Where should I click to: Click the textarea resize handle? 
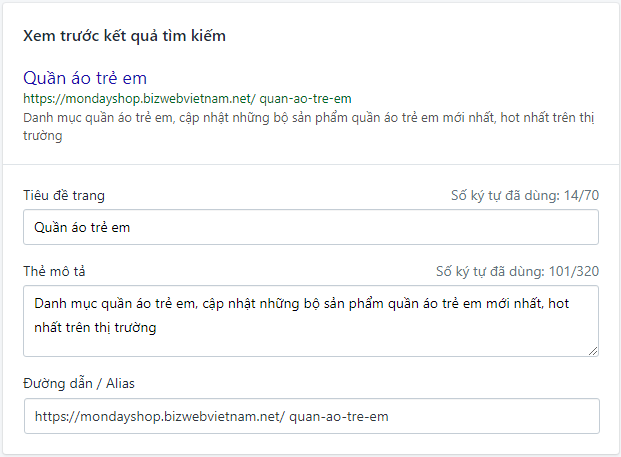pos(593,350)
